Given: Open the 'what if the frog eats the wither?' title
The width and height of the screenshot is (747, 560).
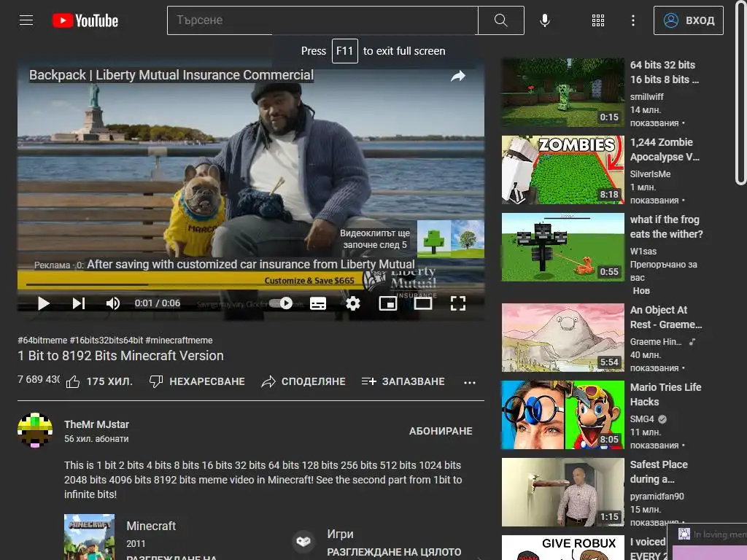Looking at the screenshot, I should coord(666,227).
